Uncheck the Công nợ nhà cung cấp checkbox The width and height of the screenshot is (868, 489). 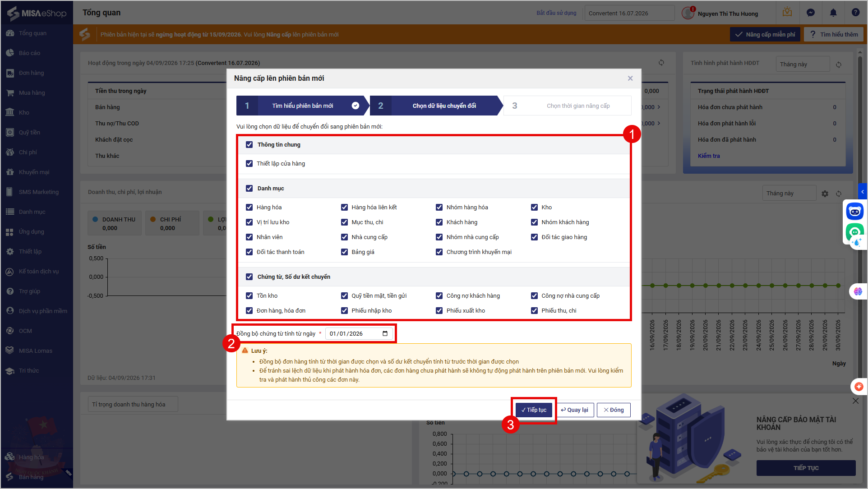[534, 295]
